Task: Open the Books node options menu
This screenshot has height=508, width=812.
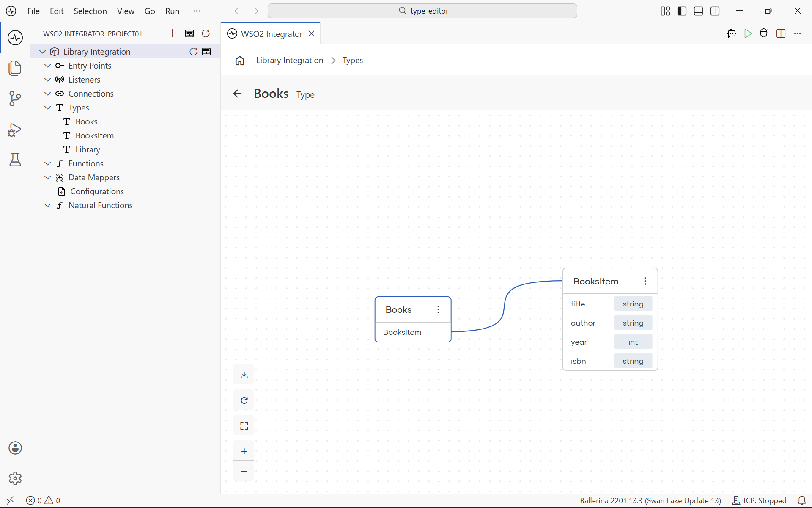Action: 439,310
